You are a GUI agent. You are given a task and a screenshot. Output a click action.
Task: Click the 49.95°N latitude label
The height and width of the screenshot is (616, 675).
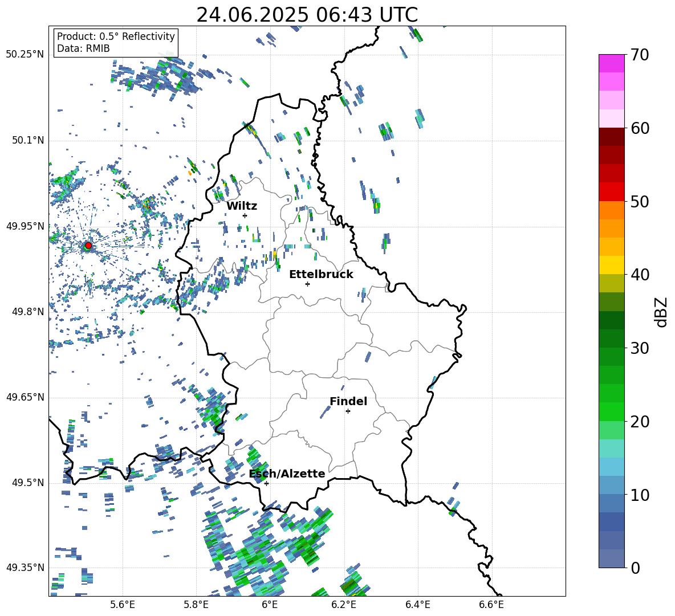25,226
